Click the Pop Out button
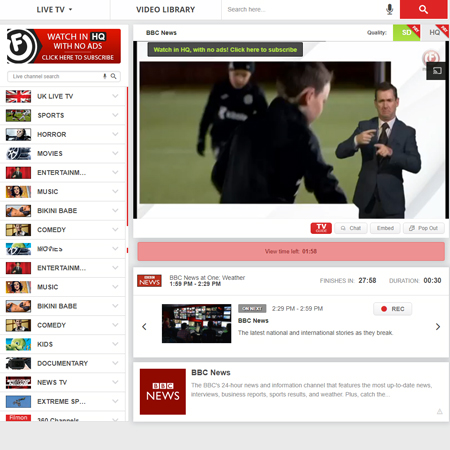Screen dimensions: 450x450 click(x=424, y=228)
